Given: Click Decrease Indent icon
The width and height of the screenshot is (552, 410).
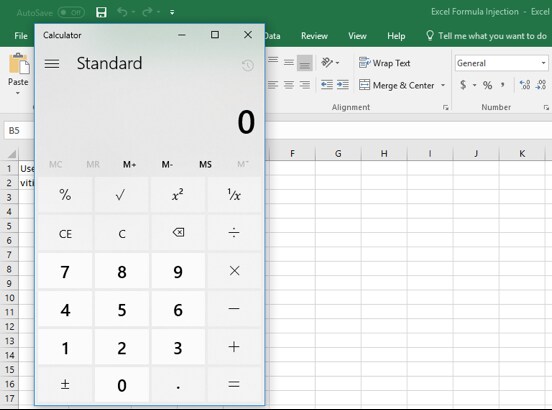Looking at the screenshot, I should coord(327,85).
